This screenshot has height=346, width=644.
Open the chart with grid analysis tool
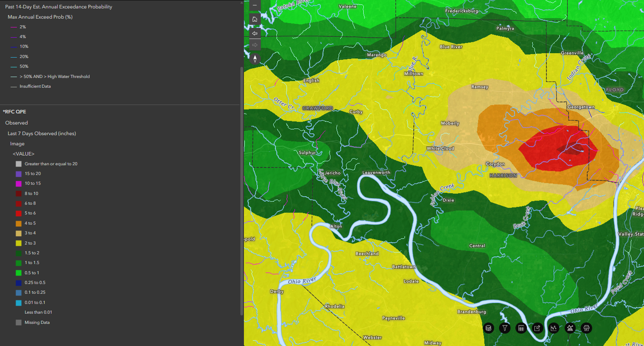click(x=570, y=328)
